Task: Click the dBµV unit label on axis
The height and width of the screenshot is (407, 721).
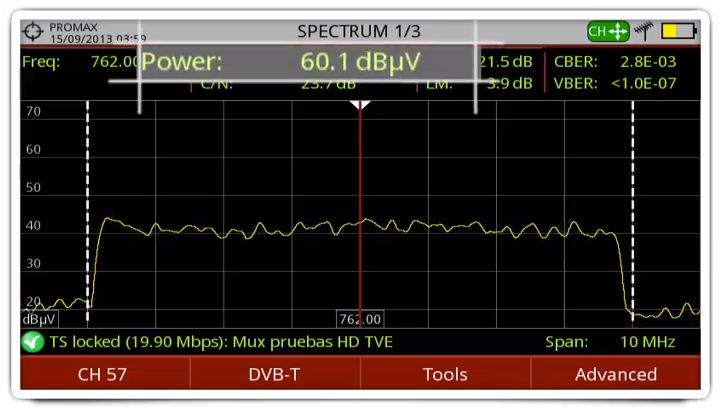Action: (39, 319)
